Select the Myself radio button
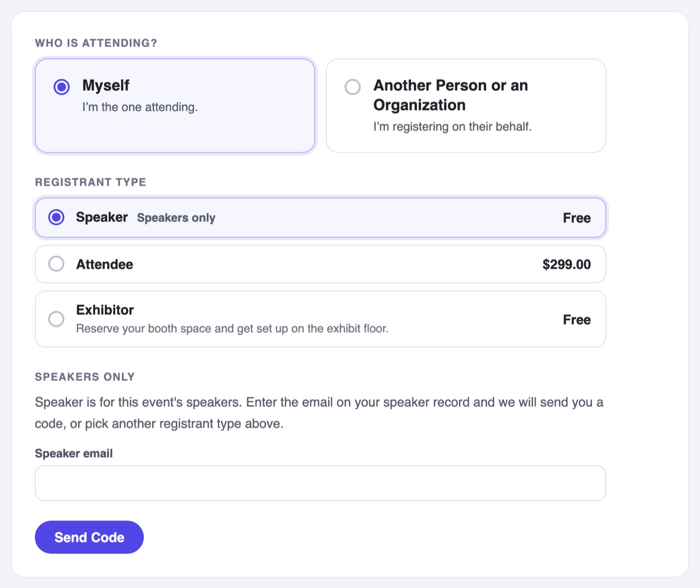Viewport: 700px width, 588px height. pos(61,87)
